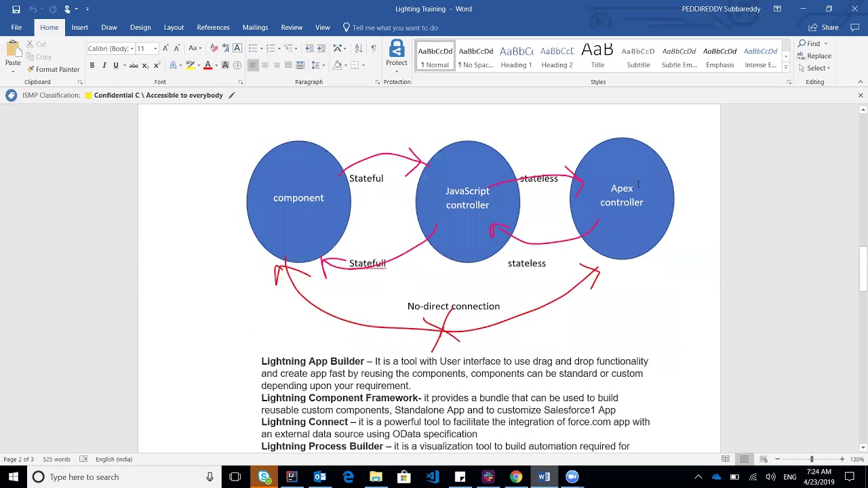This screenshot has width=868, height=488.
Task: Click the Share button
Action: tap(824, 27)
